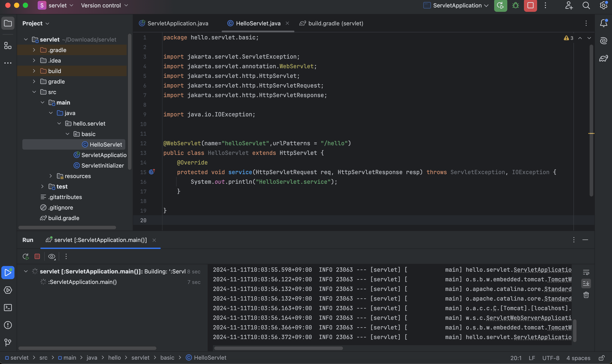Open Run panel toolbar more options
The image size is (612, 364).
click(x=66, y=257)
